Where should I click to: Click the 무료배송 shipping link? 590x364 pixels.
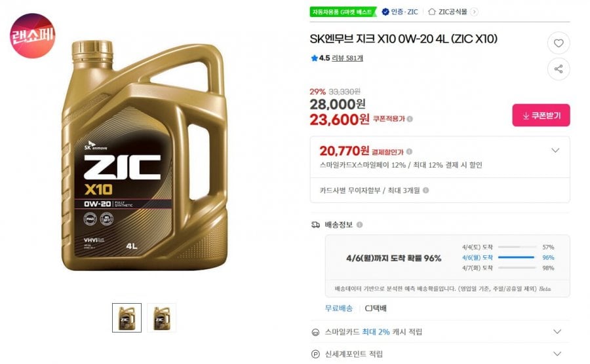(339, 308)
